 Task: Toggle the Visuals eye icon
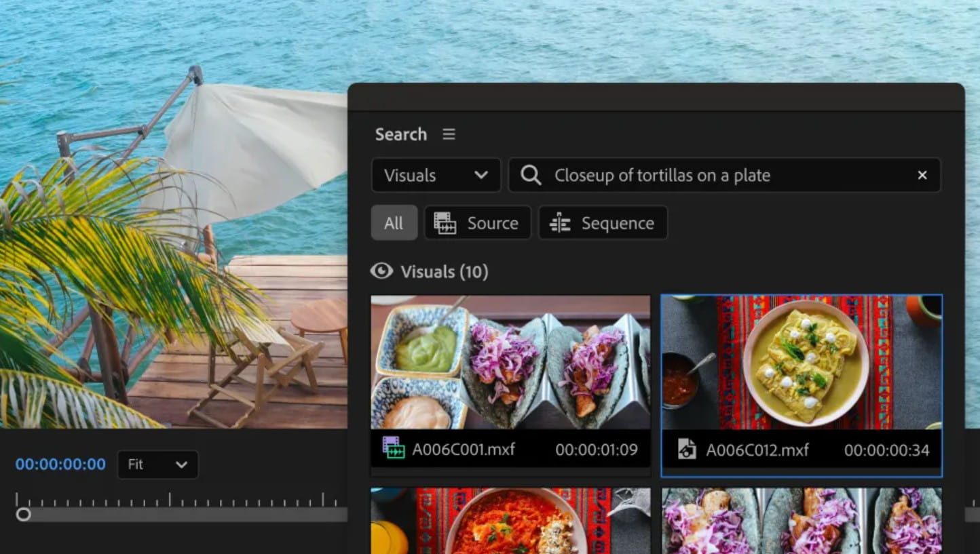382,272
